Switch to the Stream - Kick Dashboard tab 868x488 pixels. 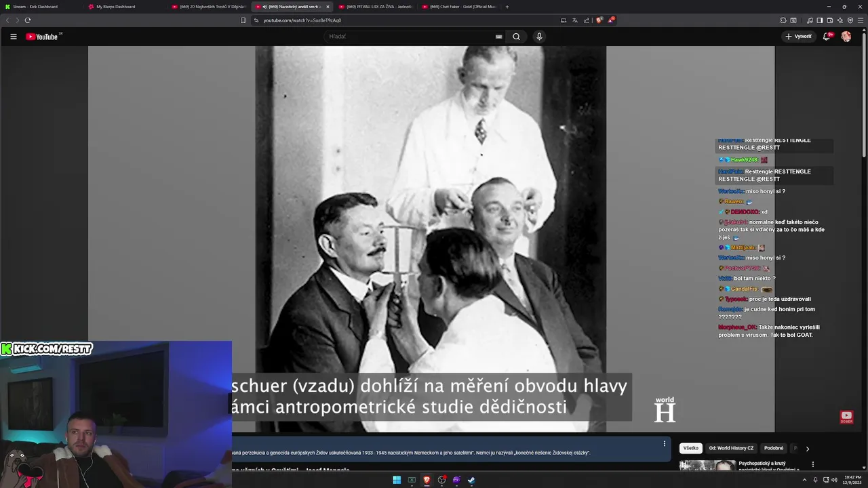[x=41, y=7]
